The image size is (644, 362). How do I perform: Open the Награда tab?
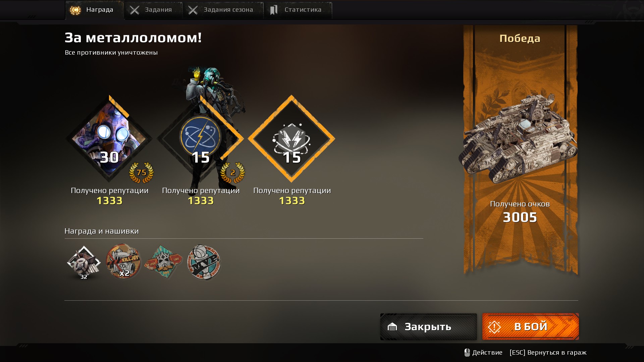(x=94, y=10)
